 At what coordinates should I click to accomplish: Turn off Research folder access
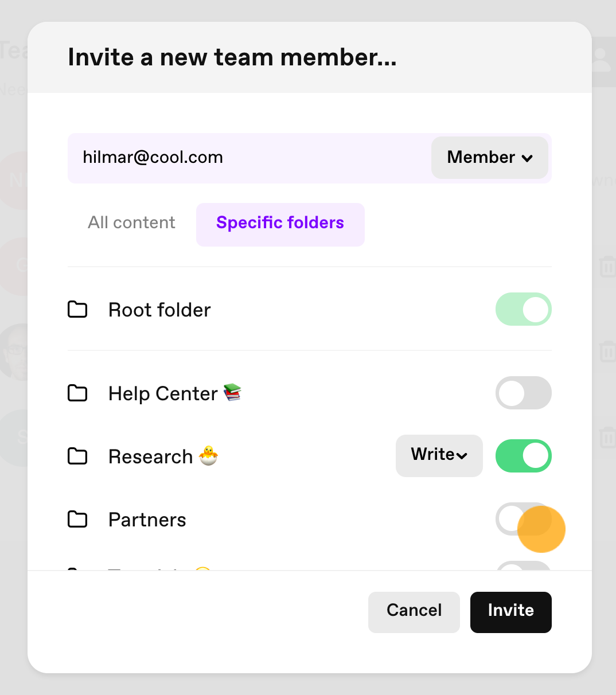pos(524,456)
